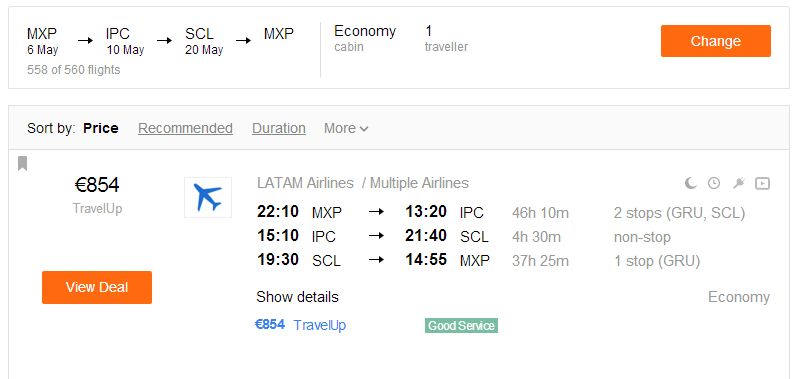The height and width of the screenshot is (379, 804).
Task: Open the blue €854 TravelUp price link
Action: 270,325
